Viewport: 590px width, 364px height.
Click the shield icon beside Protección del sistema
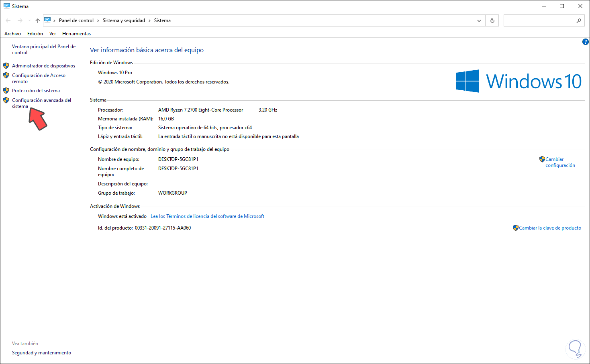[x=6, y=90]
